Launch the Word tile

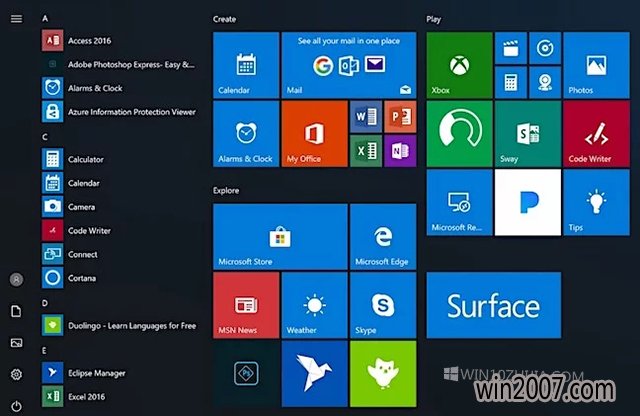point(366,117)
